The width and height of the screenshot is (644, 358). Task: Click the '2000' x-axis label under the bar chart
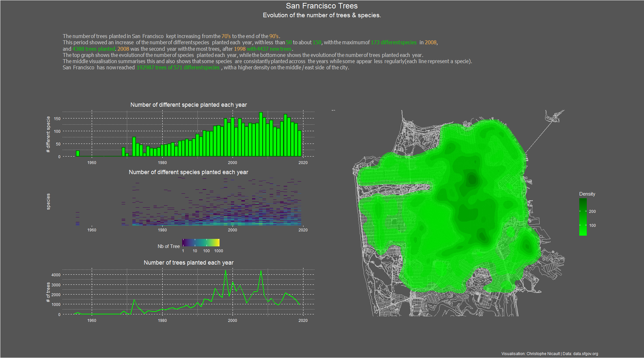pyautogui.click(x=233, y=163)
